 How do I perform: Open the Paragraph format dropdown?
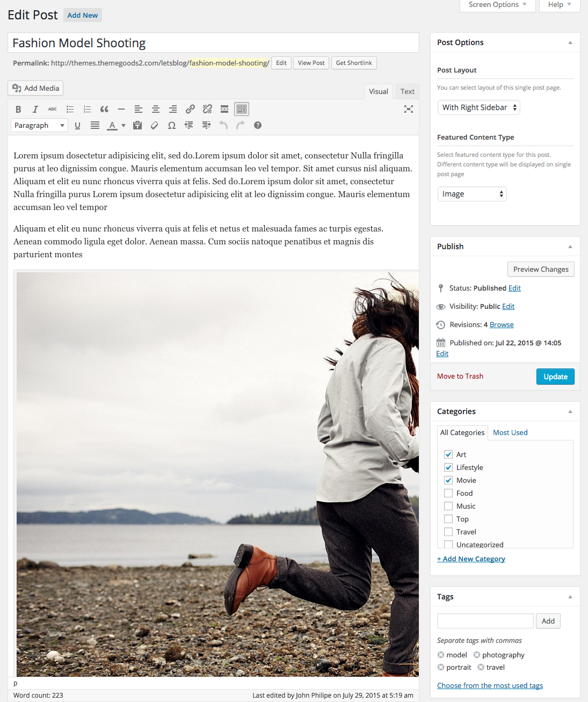pyautogui.click(x=39, y=125)
